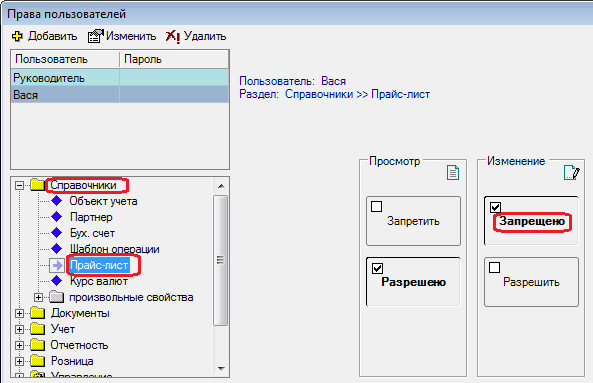Image resolution: width=593 pixels, height=383 pixels.
Task: Click blue diamond next to Бух. счет
Action: (57, 233)
